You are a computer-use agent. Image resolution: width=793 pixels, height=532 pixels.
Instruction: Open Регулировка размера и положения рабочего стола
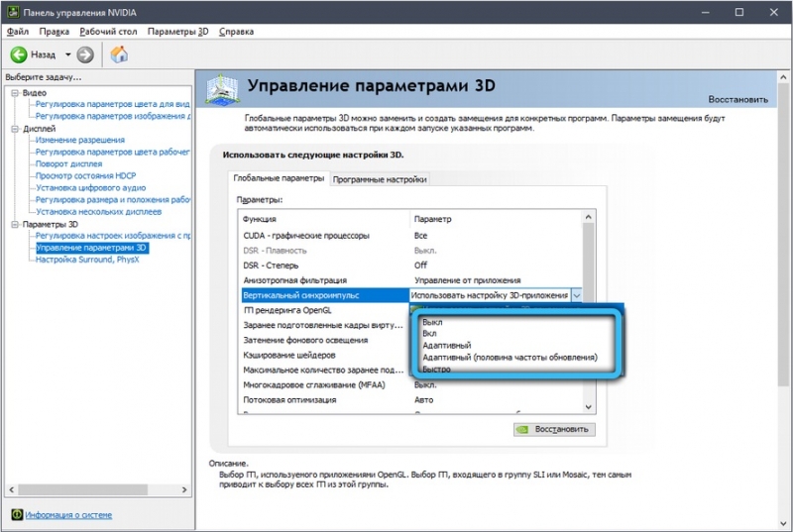(x=113, y=199)
